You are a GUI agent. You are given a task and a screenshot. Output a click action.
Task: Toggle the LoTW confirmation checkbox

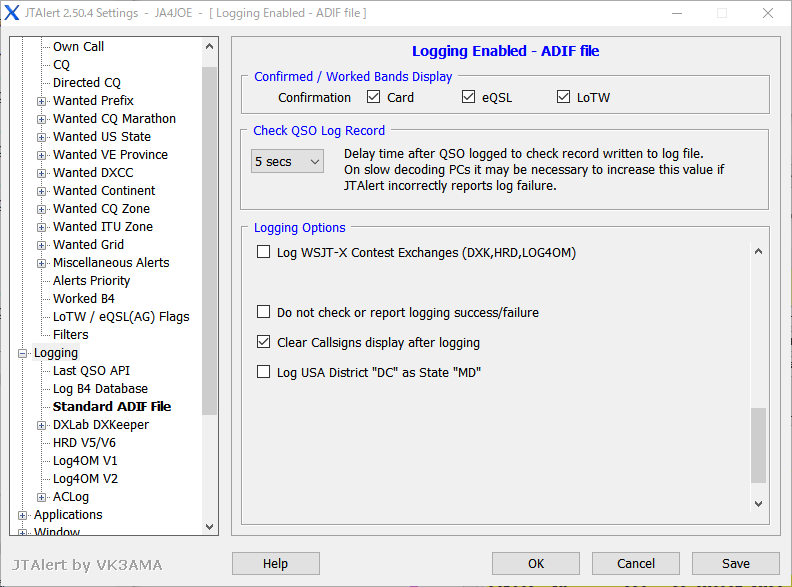coord(564,98)
